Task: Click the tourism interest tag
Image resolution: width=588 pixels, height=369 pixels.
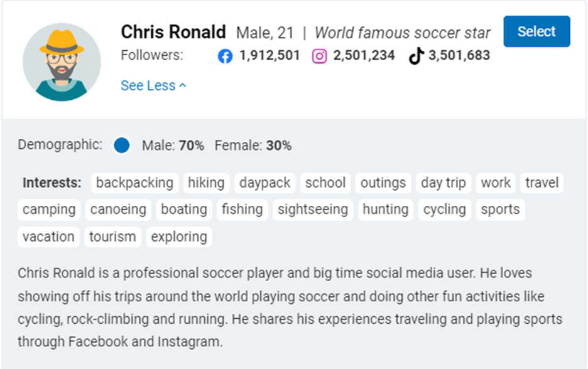Action: pyautogui.click(x=112, y=237)
